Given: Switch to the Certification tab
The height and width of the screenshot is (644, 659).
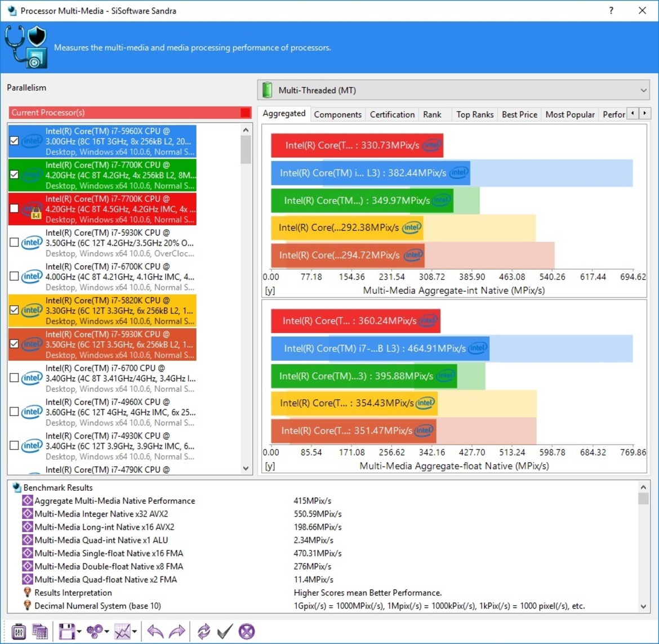Looking at the screenshot, I should pyautogui.click(x=392, y=114).
